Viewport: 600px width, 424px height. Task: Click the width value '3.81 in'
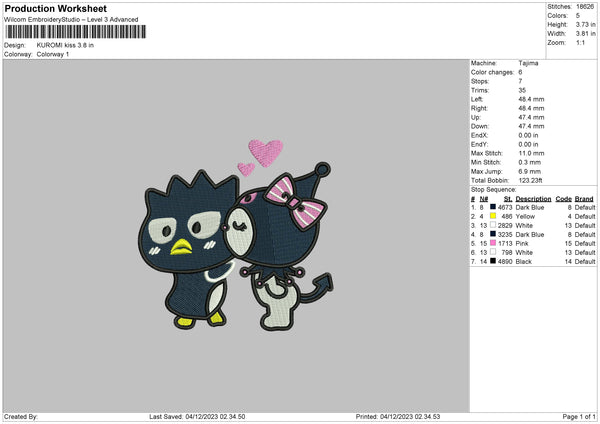pos(585,34)
